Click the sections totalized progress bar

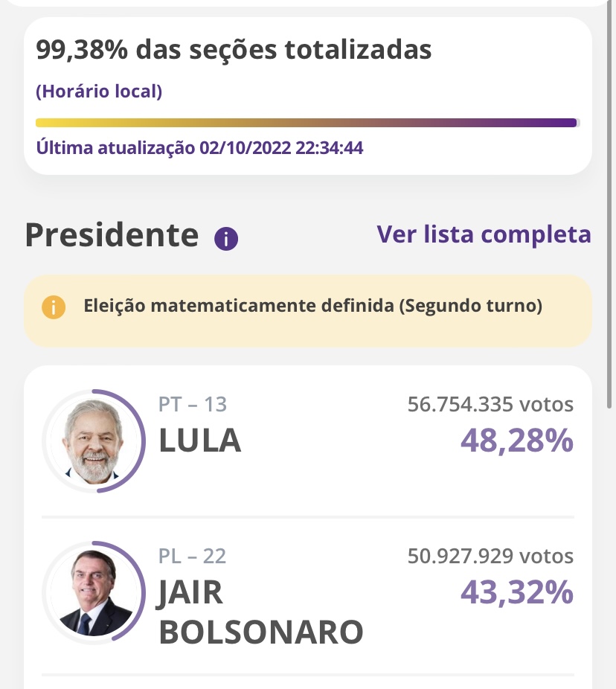point(307,123)
